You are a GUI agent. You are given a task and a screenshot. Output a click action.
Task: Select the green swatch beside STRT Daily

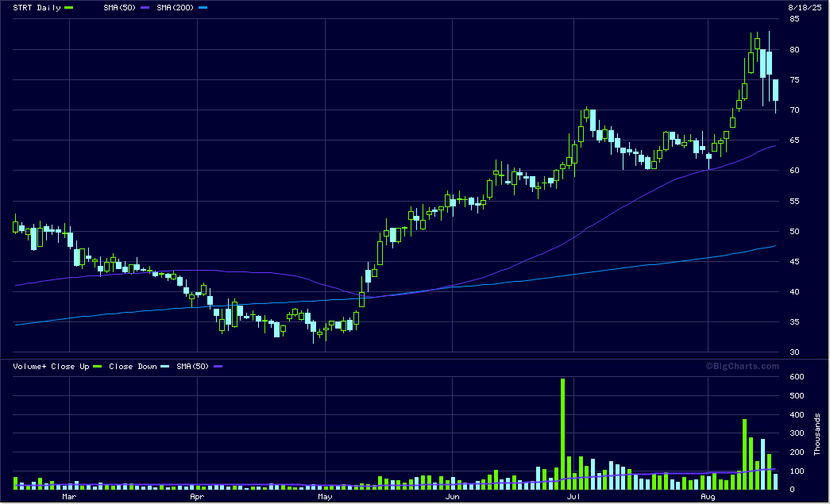coord(69,8)
